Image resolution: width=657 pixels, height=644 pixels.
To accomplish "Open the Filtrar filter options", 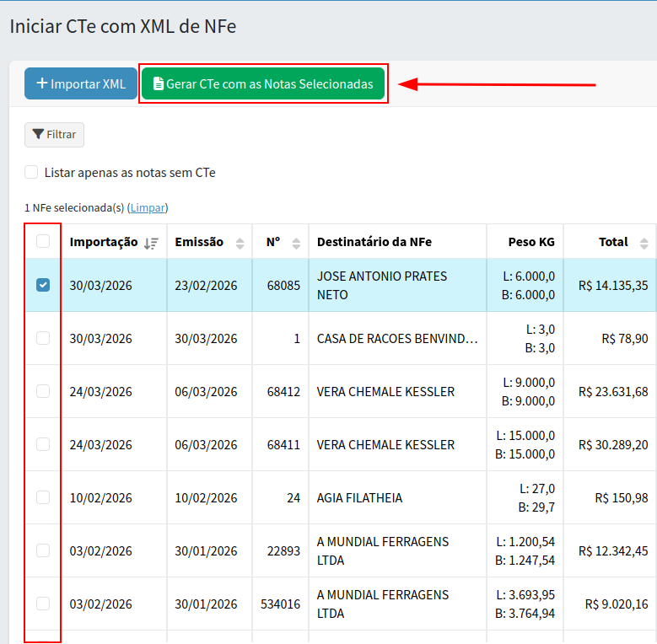I will coord(54,135).
